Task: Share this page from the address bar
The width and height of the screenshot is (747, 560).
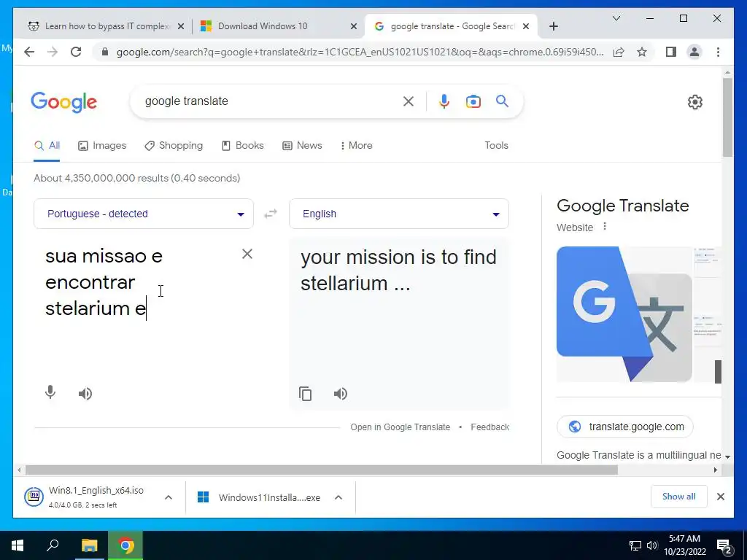Action: [619, 52]
